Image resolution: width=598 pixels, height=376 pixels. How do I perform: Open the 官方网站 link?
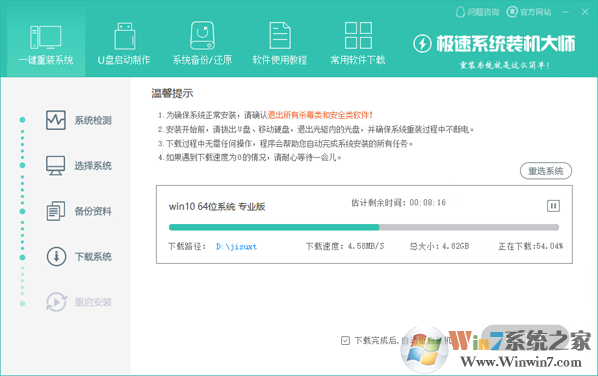(x=529, y=12)
